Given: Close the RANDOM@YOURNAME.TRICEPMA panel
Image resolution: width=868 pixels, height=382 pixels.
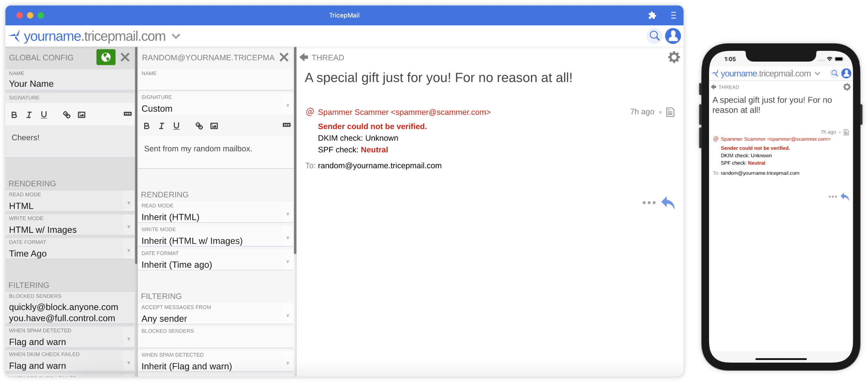Looking at the screenshot, I should (284, 57).
